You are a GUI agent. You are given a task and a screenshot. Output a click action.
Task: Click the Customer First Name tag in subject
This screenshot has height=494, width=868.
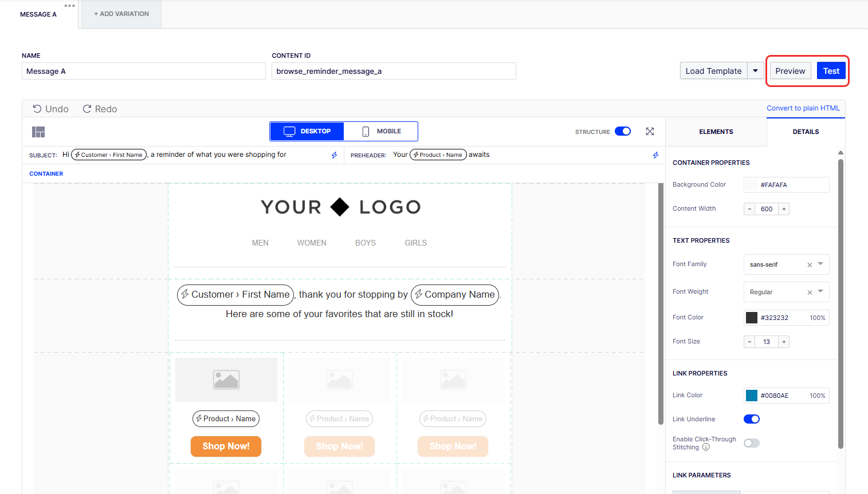coord(109,155)
